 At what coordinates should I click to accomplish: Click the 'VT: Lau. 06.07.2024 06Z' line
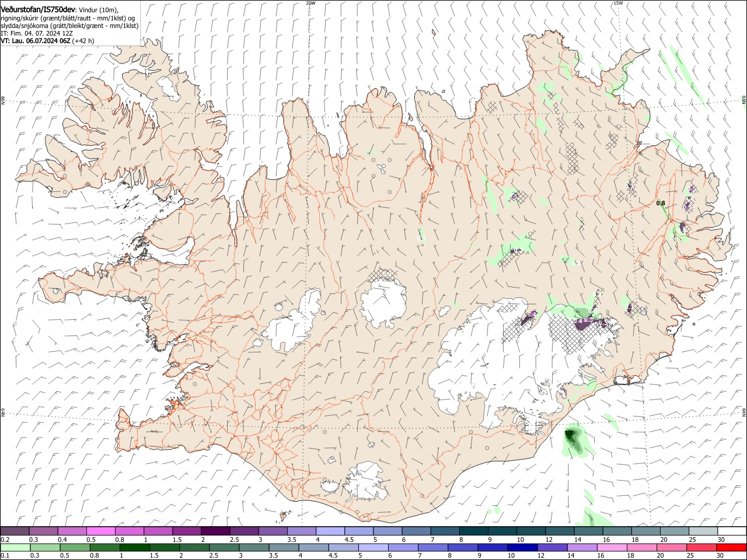click(x=36, y=41)
